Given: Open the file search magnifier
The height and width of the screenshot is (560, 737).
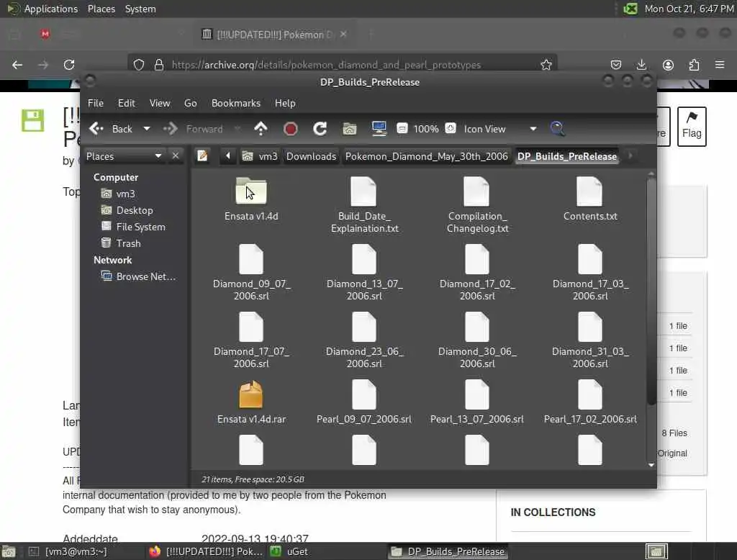Looking at the screenshot, I should [x=558, y=129].
